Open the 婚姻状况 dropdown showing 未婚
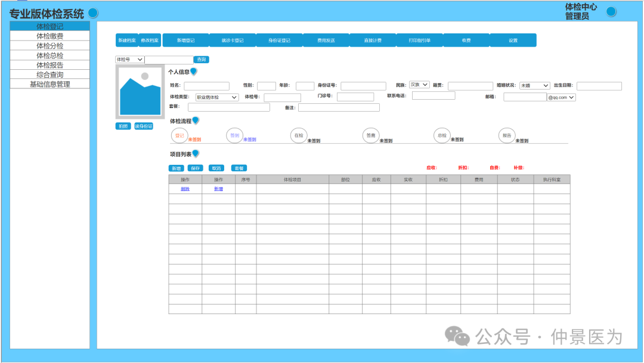Image resolution: width=644 pixels, height=363 pixels. 534,86
